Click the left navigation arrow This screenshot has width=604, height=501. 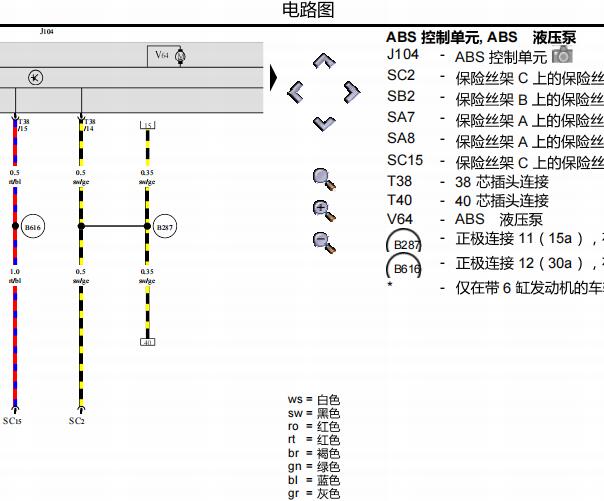(x=295, y=92)
